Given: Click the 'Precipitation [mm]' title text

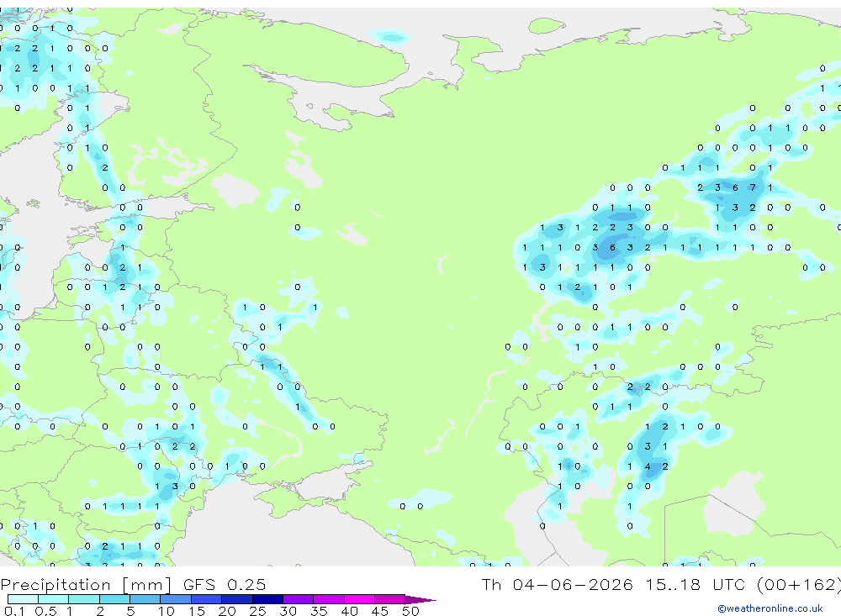Looking at the screenshot, I should [x=86, y=584].
